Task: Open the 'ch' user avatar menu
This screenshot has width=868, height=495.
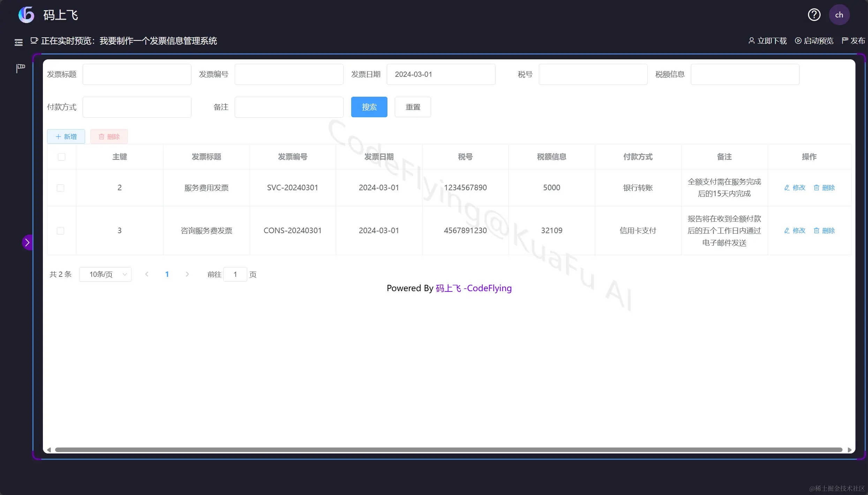Action: [x=839, y=15]
